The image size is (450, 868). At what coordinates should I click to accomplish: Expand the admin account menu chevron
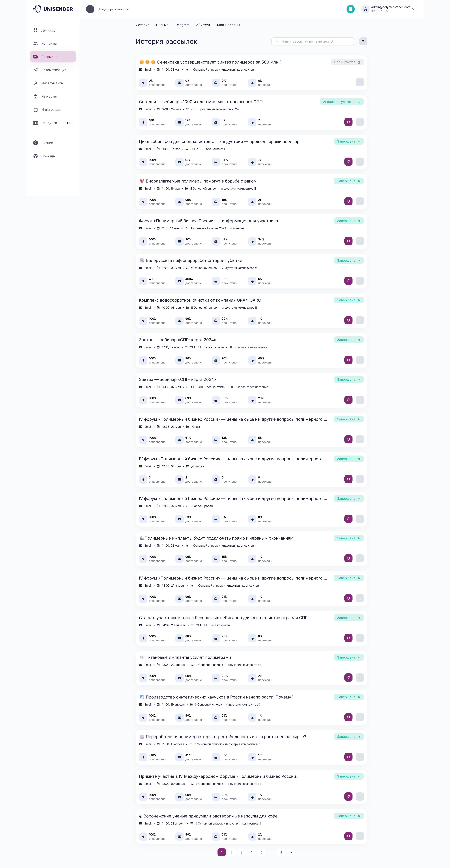point(414,9)
